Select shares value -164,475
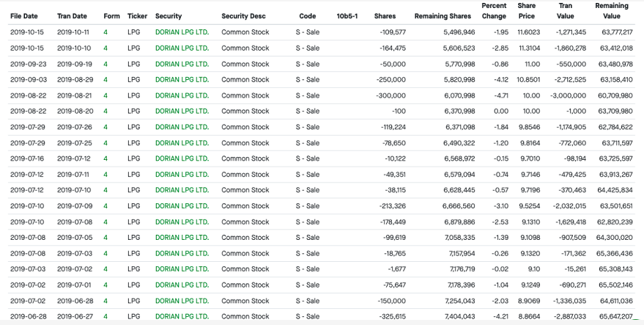This screenshot has height=325, width=644. pyautogui.click(x=393, y=48)
